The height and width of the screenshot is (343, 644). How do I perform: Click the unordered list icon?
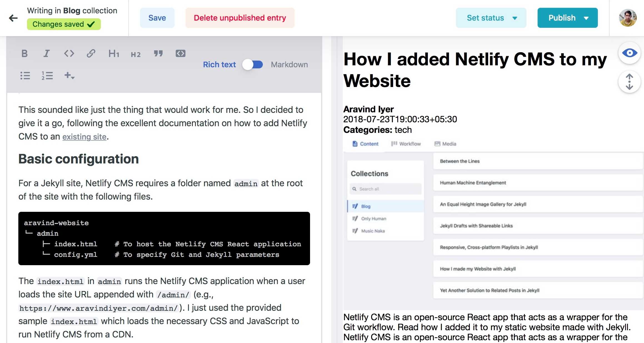pyautogui.click(x=25, y=75)
